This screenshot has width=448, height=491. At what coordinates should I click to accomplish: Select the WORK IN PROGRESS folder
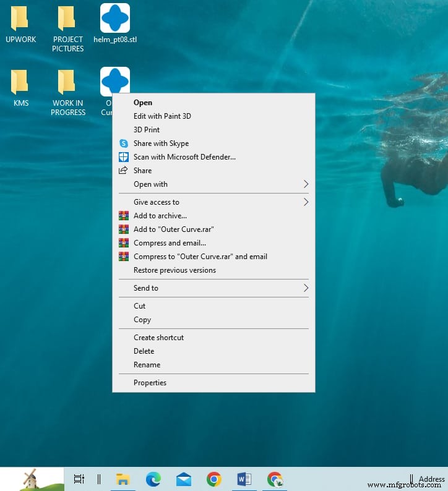68,93
